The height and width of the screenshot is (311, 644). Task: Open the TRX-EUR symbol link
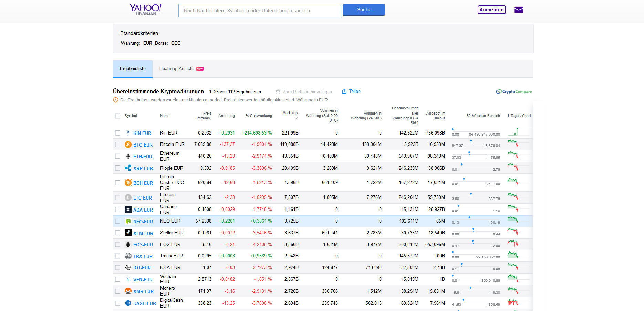coord(143,256)
